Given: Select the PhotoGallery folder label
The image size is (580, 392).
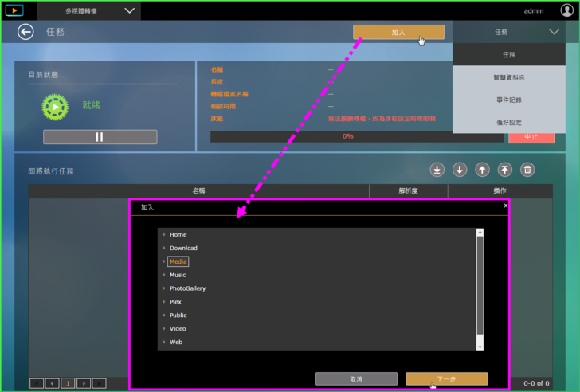Looking at the screenshot, I should click(187, 288).
